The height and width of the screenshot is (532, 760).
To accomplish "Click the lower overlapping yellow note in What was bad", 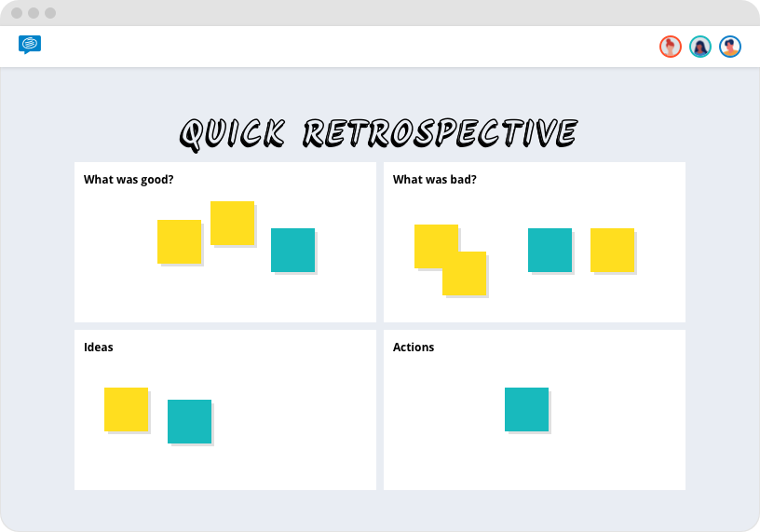I will (x=465, y=274).
